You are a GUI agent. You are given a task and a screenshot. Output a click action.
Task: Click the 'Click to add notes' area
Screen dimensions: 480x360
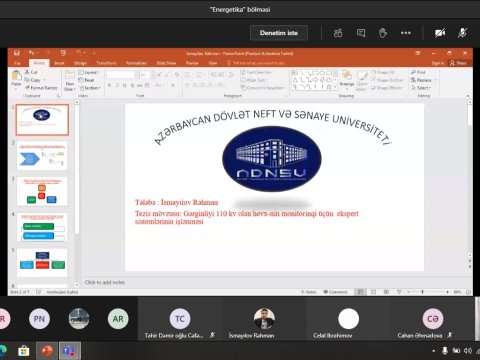point(105,282)
